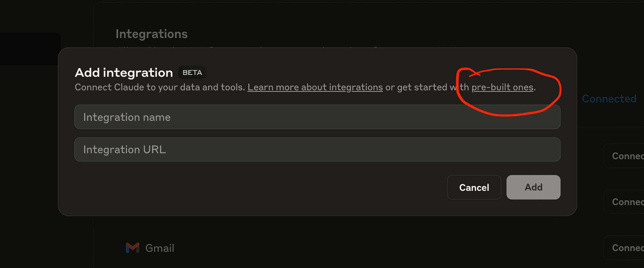Click the Add integration dialog title

124,73
